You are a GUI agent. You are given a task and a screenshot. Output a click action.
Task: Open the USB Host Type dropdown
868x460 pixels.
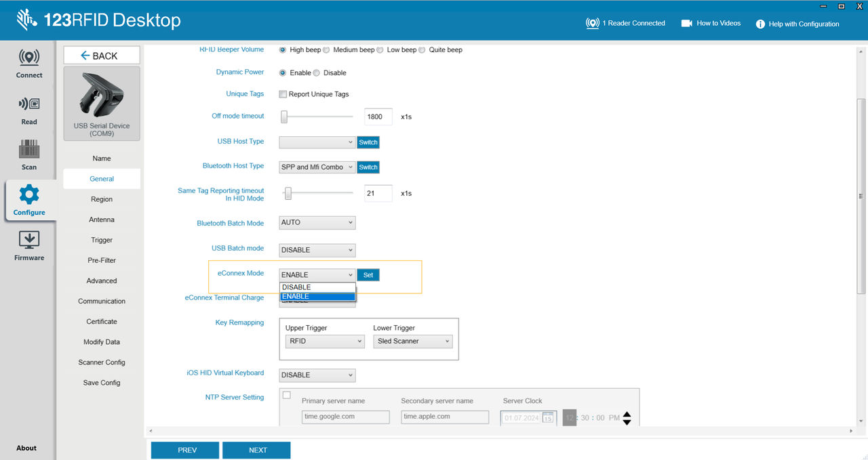[x=317, y=142]
